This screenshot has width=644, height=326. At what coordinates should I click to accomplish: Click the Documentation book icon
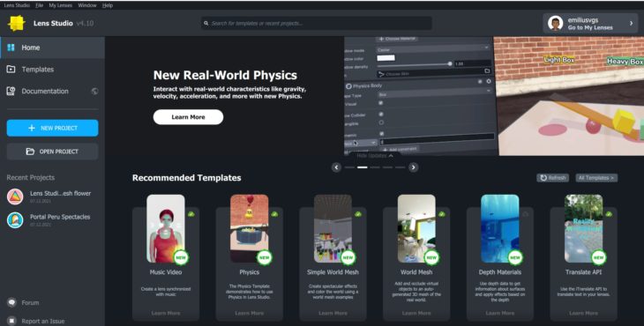tap(11, 91)
